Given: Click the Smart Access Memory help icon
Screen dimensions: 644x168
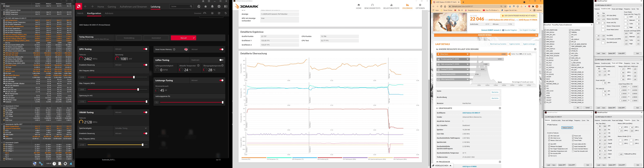Looking at the screenshot, I should coord(174,49).
